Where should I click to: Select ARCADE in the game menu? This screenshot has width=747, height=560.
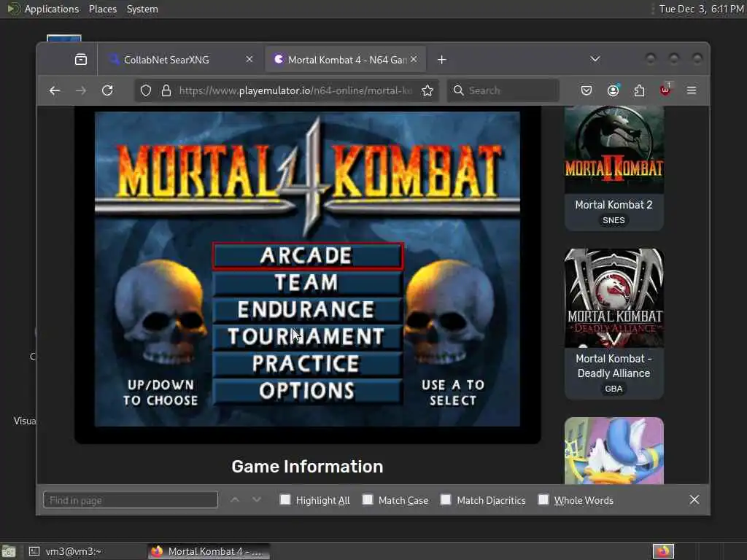pos(308,256)
